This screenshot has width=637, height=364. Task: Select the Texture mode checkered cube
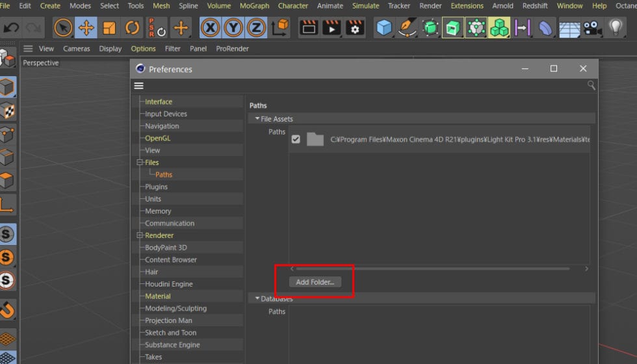7,110
